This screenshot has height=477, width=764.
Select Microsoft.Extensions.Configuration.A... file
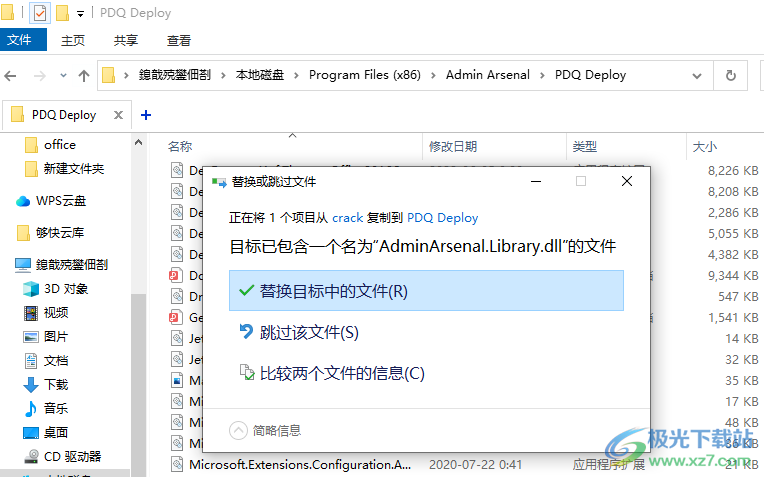[300, 464]
